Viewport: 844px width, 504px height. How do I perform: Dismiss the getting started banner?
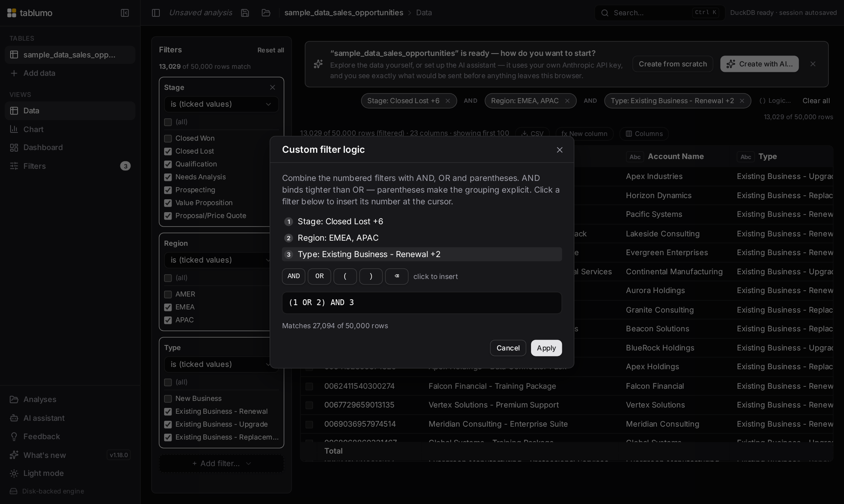[813, 64]
